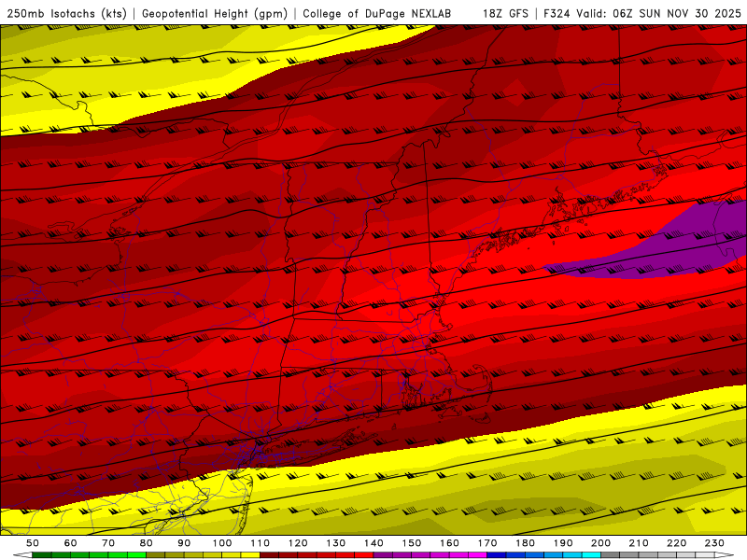Click the 50 label on the color scale
This screenshot has height=560, width=747.
33,543
